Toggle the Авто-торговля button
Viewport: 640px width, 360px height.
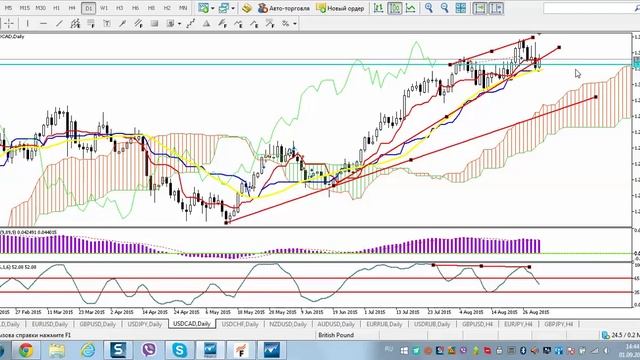pyautogui.click(x=284, y=8)
